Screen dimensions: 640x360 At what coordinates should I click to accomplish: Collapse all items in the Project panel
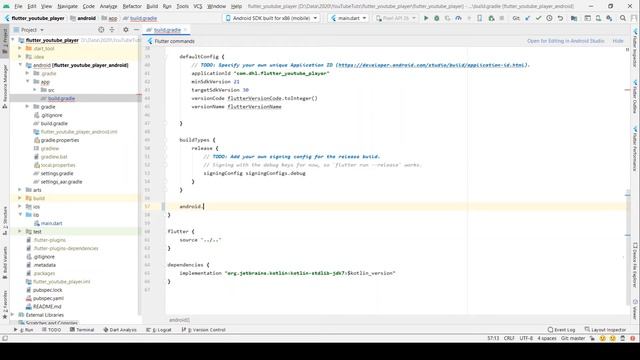[112, 30]
